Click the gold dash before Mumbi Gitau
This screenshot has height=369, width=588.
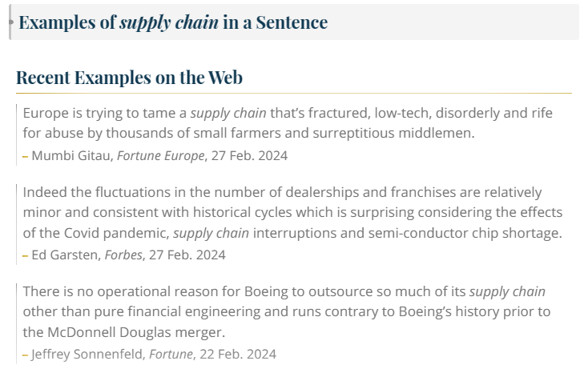(26, 156)
